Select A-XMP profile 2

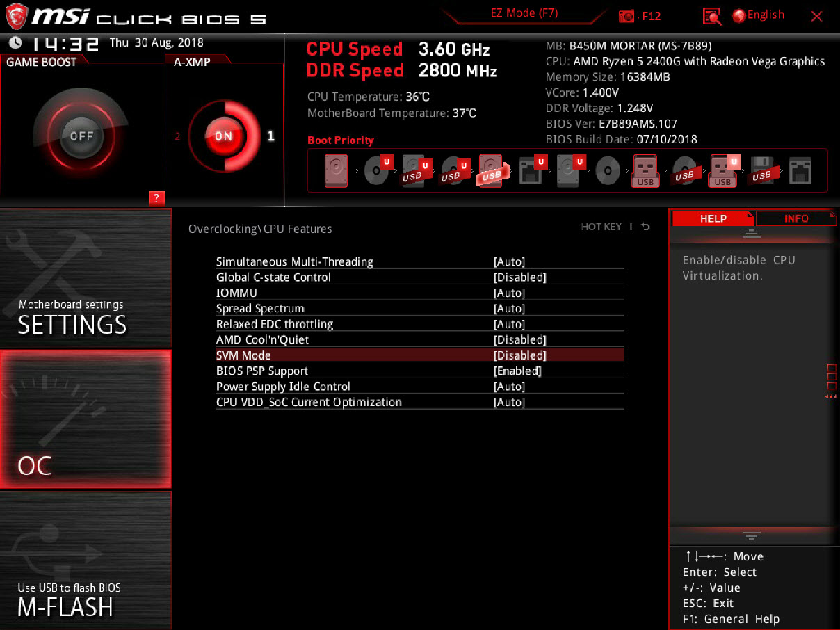pos(177,136)
